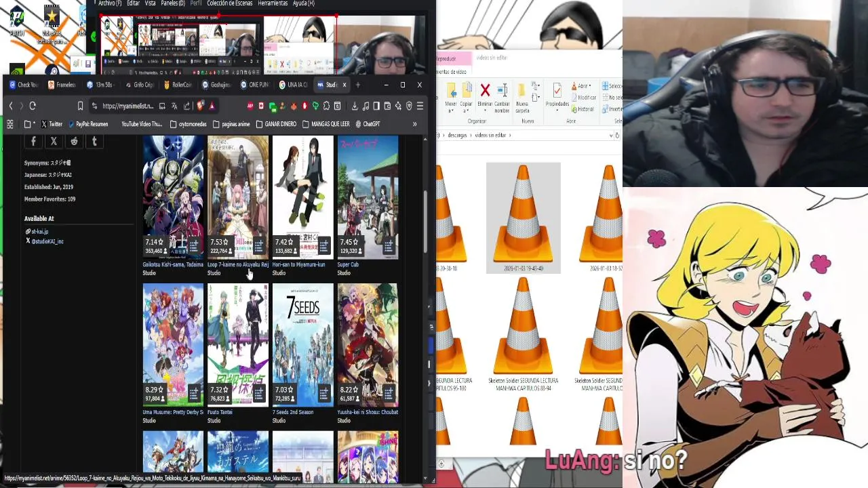Viewport: 868px width, 488px height.
Task: Expand Abrir dropdown arrow in Explorer ribbon
Action: click(590, 86)
